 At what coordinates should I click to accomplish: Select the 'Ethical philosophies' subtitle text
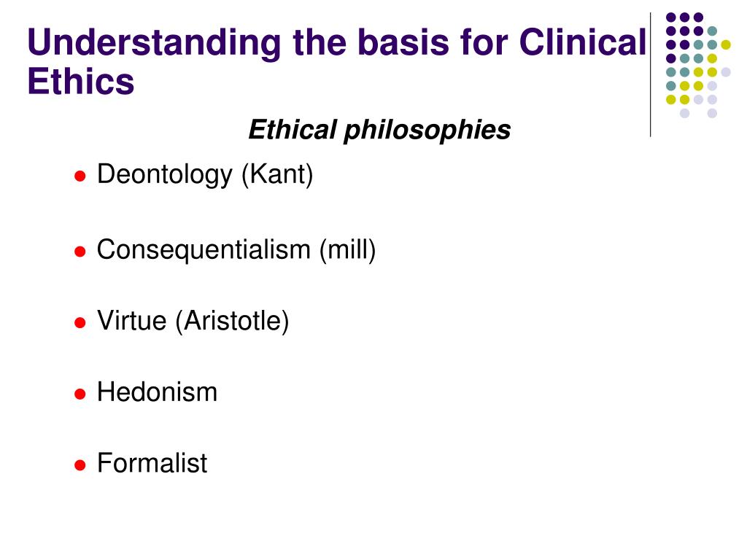[x=379, y=130]
